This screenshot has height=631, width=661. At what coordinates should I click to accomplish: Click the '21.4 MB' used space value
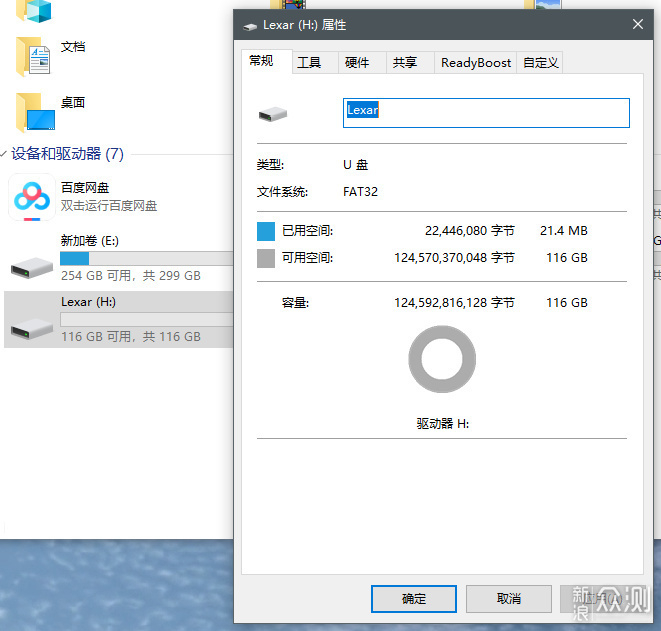point(564,231)
